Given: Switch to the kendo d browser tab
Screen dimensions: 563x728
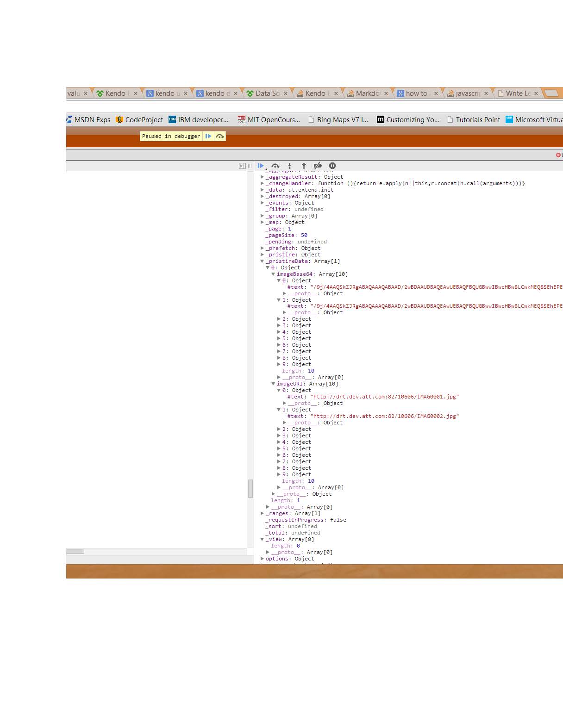Looking at the screenshot, I should tap(217, 93).
